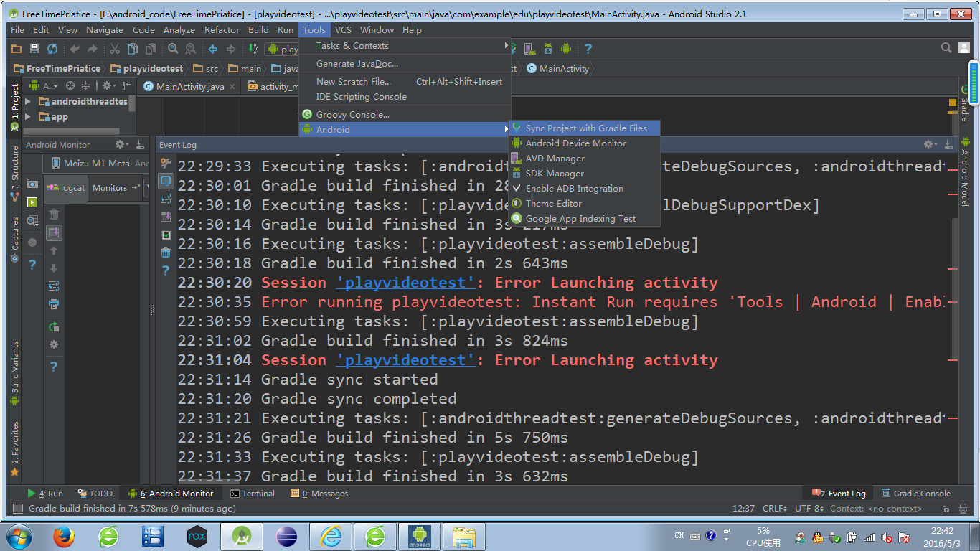
Task: Click the toolbar Help question mark icon
Action: click(x=588, y=49)
